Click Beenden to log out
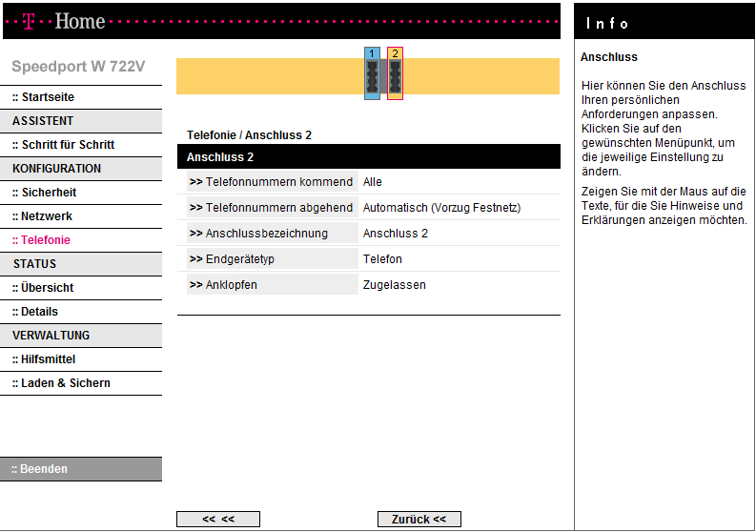This screenshot has height=532, width=756. coord(39,469)
